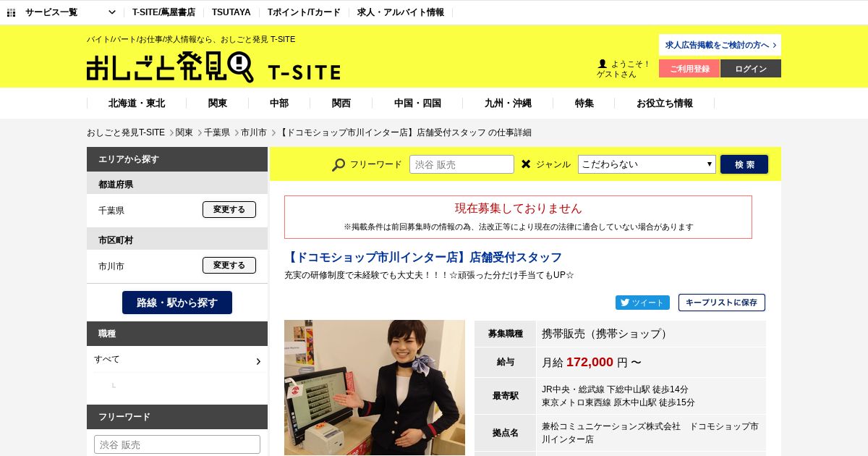Image resolution: width=868 pixels, height=456 pixels.
Task: Open the job title 店舗受付スタッフ link
Action: tap(423, 257)
